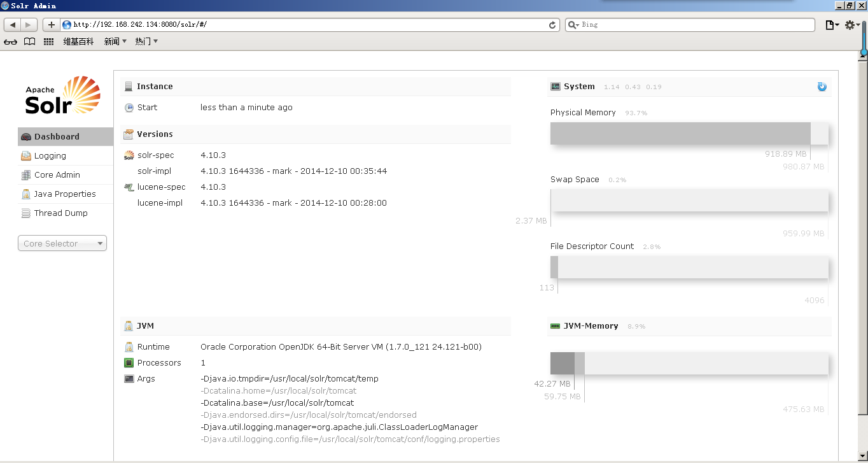Go back with the browser back arrow
868x463 pixels.
(13, 25)
